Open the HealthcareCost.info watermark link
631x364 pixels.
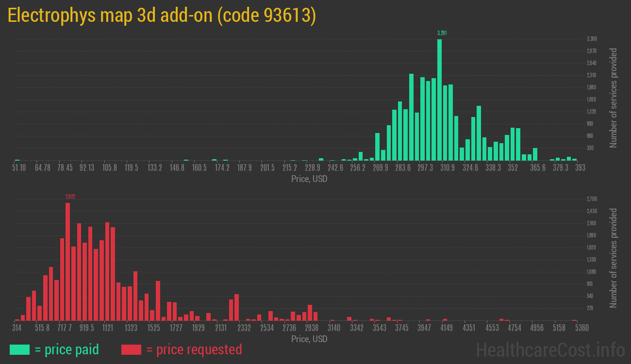tap(550, 349)
